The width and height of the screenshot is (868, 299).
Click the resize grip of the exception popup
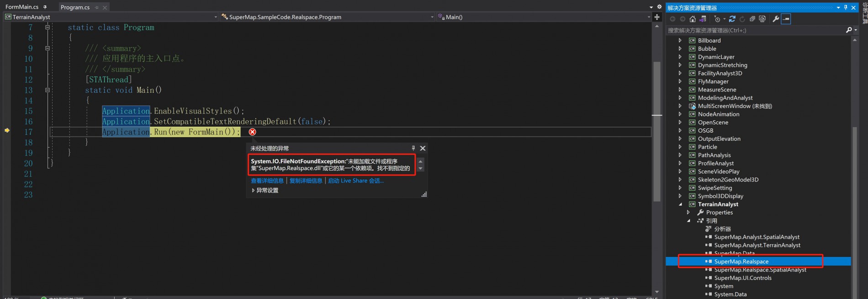point(424,194)
